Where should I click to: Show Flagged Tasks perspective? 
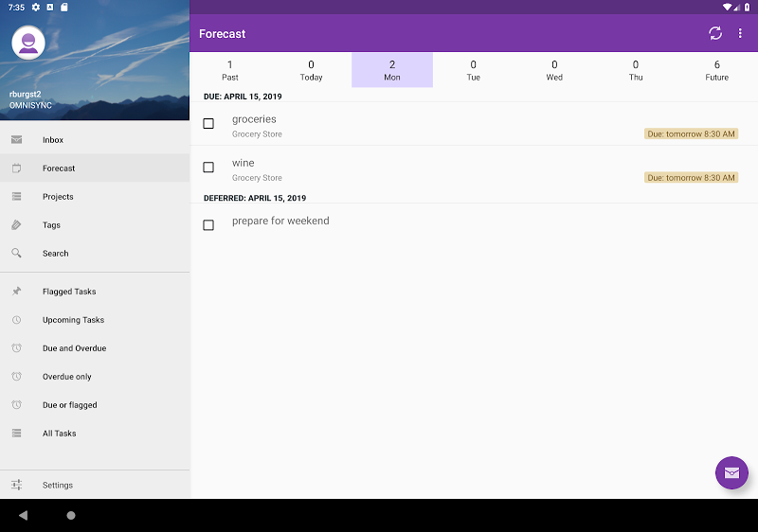coord(69,292)
